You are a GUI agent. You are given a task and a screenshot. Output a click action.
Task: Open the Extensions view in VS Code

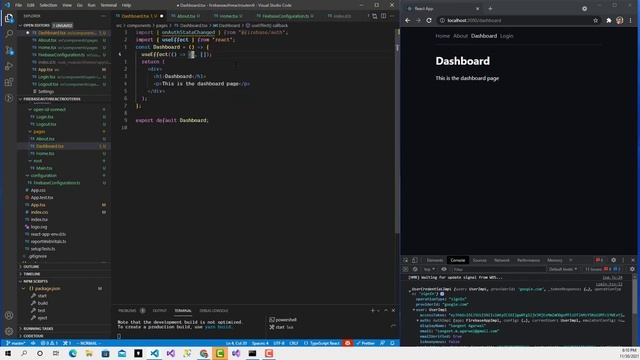coord(9,82)
